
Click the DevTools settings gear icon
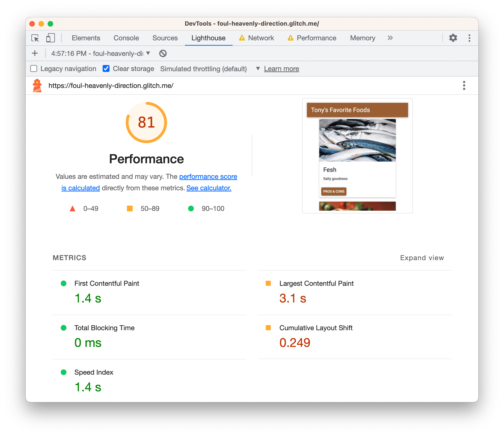tap(453, 38)
